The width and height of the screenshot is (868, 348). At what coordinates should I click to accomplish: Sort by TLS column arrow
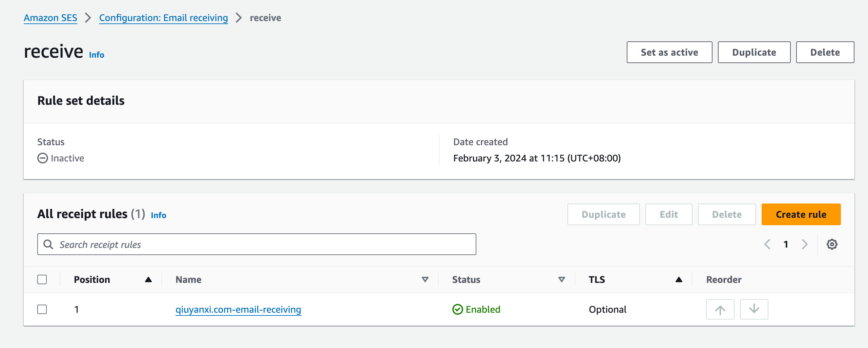click(x=679, y=279)
